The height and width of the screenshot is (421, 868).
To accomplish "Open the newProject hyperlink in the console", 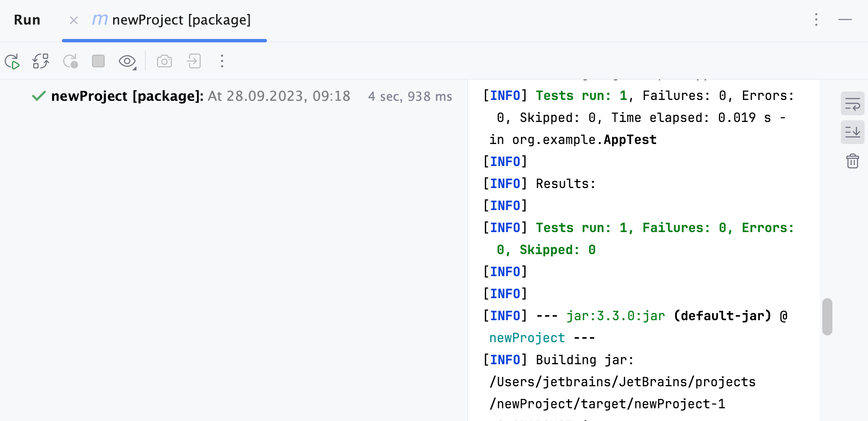I will click(526, 337).
